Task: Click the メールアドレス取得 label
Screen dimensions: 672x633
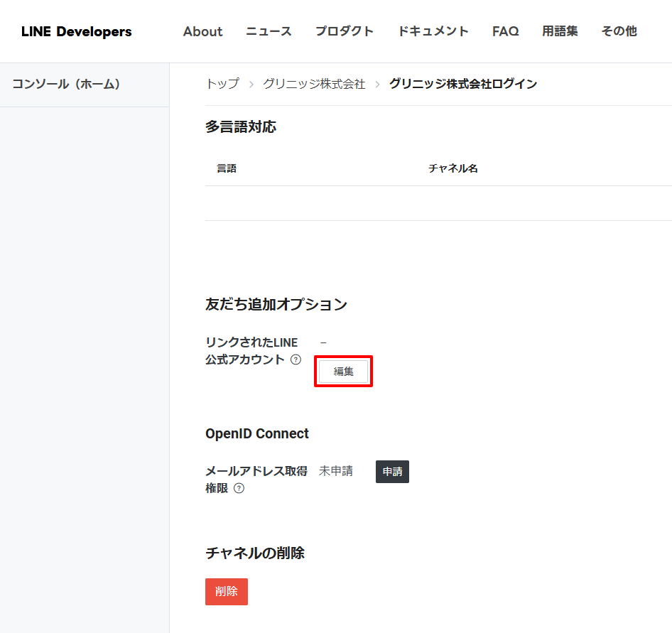Action: pos(256,471)
